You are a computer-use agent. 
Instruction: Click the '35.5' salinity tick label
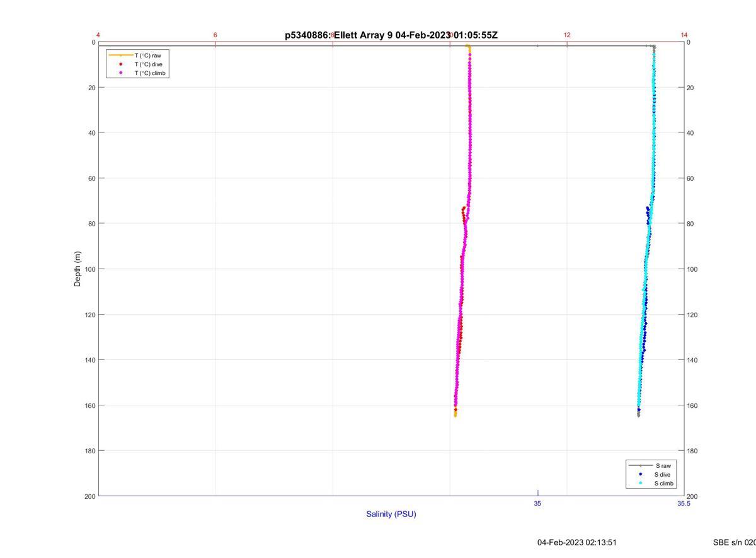(684, 504)
